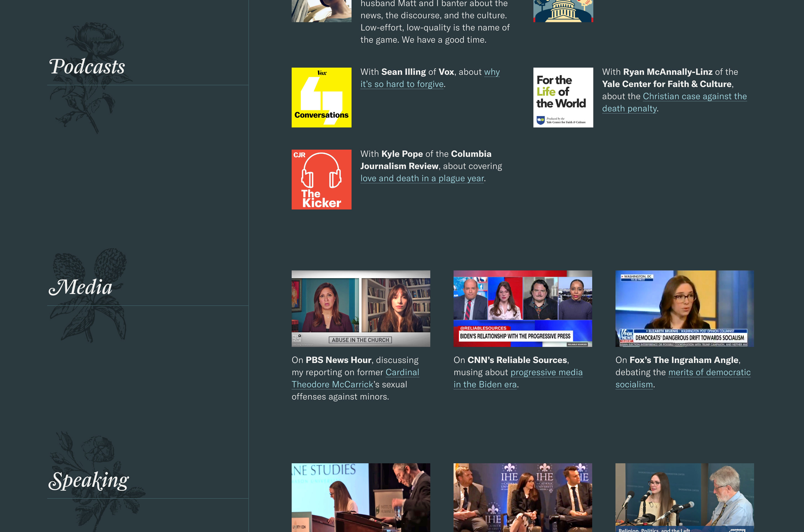
Task: Click the Speaking section heading
Action: click(89, 480)
